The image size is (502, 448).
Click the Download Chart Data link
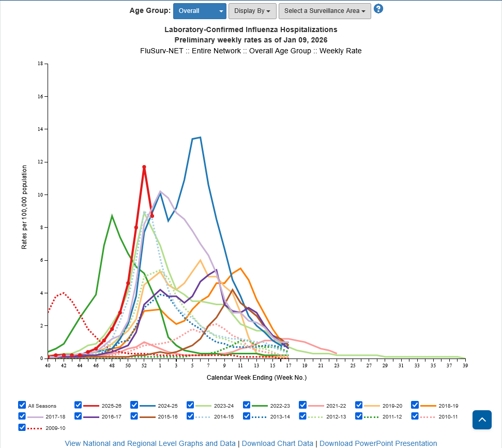click(x=278, y=443)
